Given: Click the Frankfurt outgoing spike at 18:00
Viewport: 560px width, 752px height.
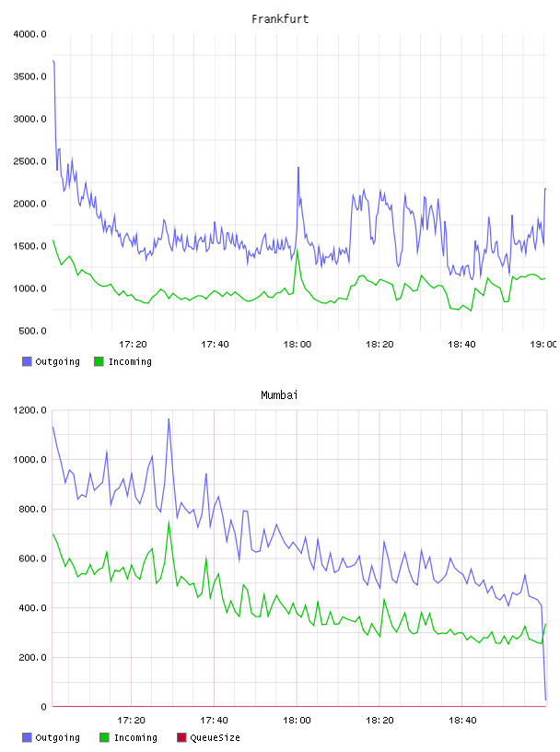Looking at the screenshot, I should (x=298, y=168).
